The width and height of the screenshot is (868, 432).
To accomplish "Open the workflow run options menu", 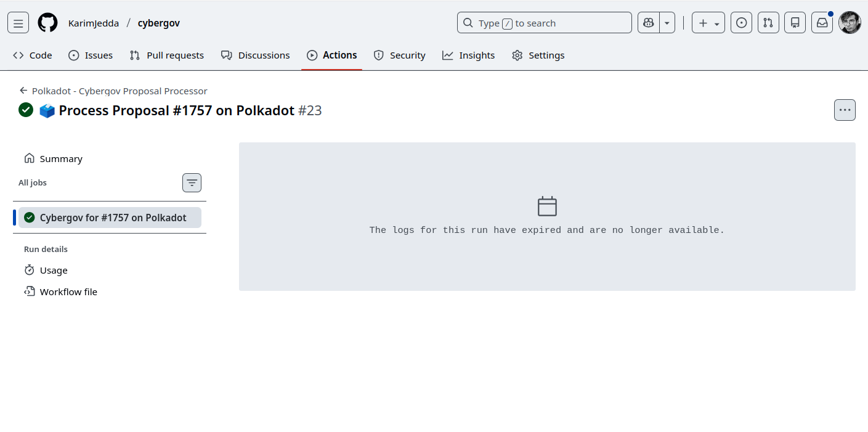I will click(x=845, y=110).
